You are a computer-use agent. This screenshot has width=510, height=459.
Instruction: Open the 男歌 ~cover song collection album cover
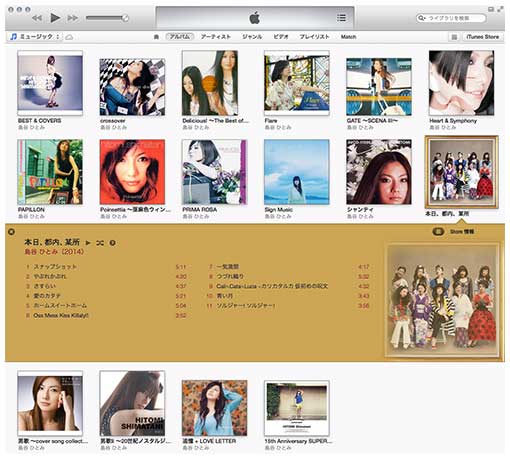pos(50,403)
